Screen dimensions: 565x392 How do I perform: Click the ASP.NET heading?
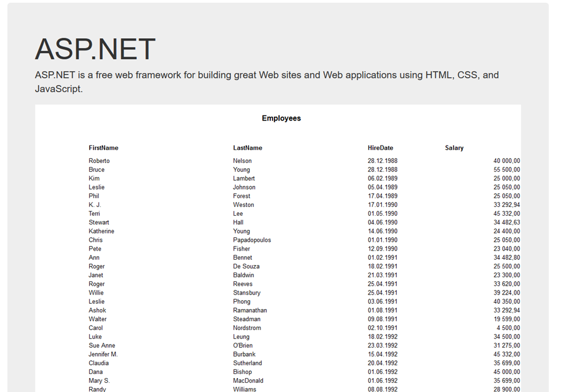click(95, 49)
